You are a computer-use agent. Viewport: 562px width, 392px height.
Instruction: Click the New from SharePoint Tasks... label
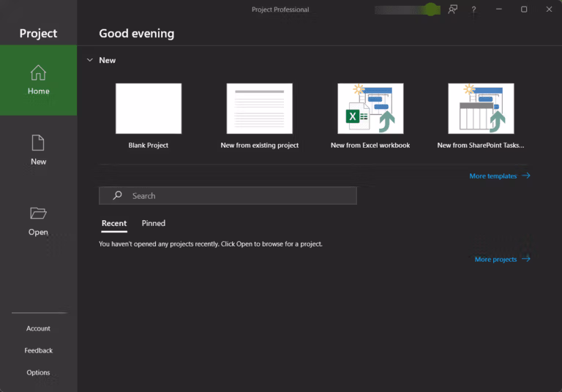[x=481, y=145]
